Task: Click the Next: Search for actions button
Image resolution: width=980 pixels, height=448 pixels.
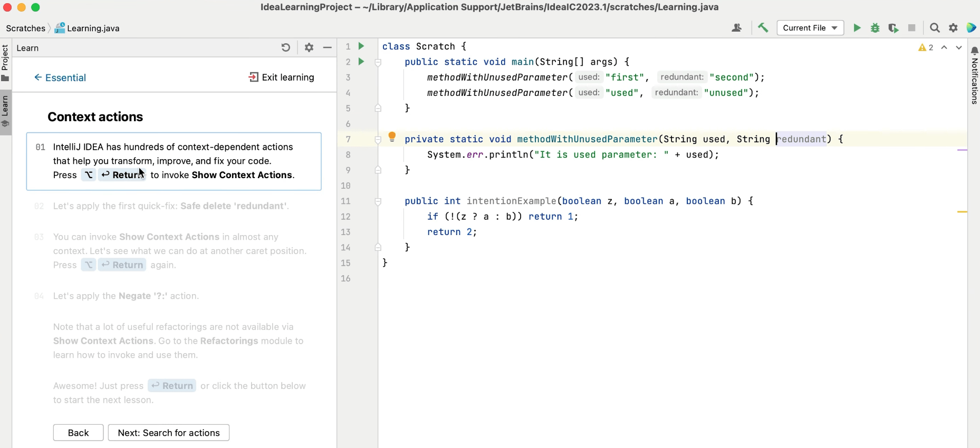Action: click(168, 433)
